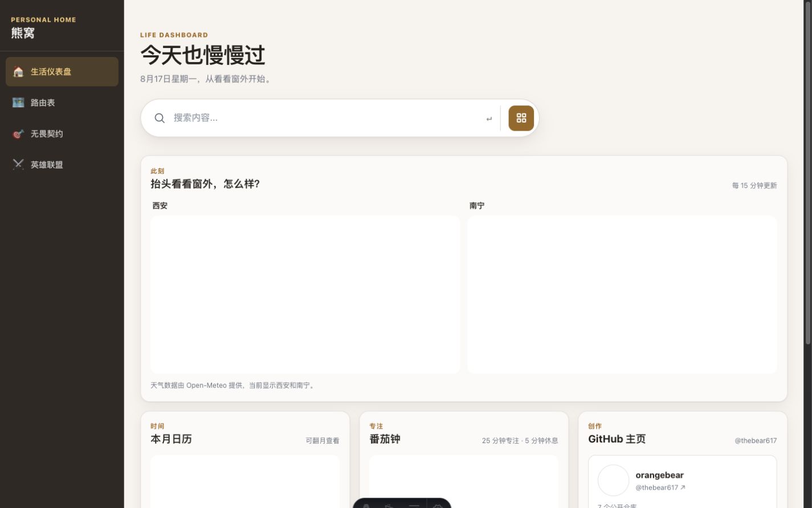Screen dimensions: 812x508
Task: Click the enter-key icon in the search bar
Action: pos(489,119)
